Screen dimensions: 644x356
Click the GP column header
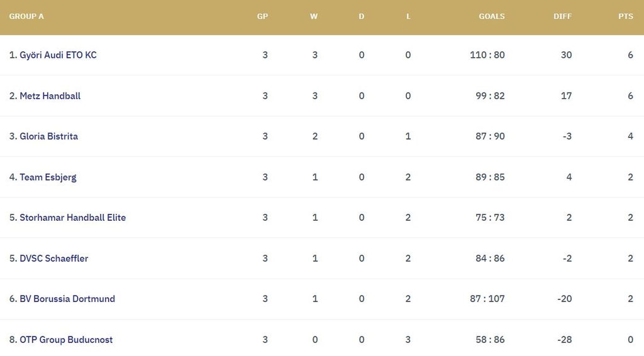tap(263, 16)
